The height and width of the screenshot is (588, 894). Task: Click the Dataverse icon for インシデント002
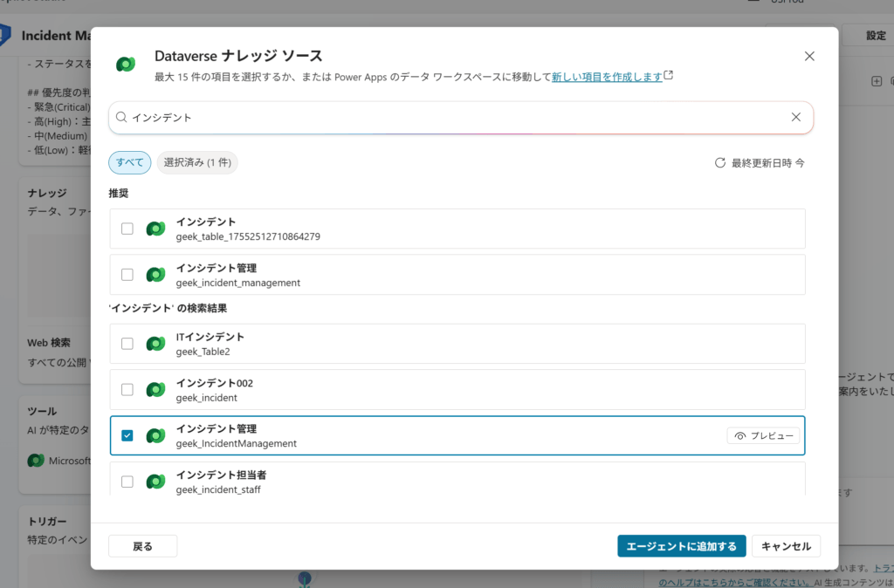155,390
